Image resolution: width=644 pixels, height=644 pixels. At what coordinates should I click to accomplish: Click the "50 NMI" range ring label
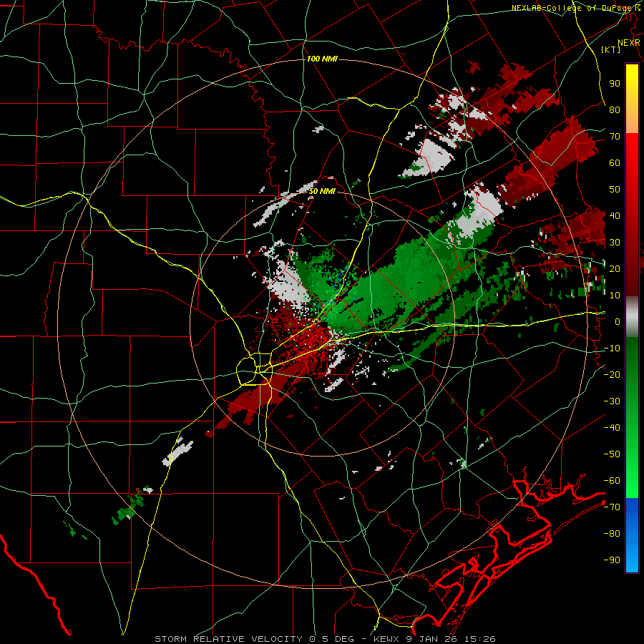322,191
